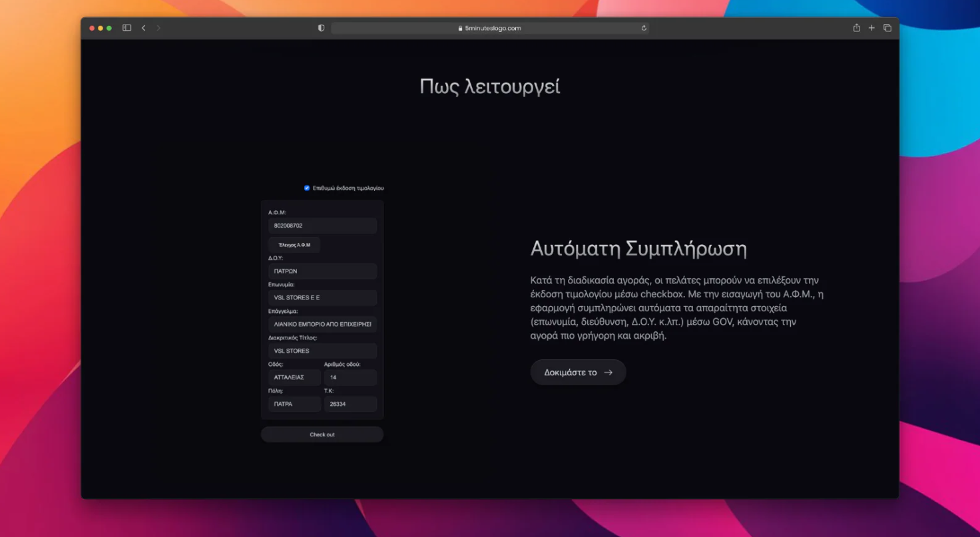Viewport: 980px width, 537px height.
Task: Show the tab overview icon
Action: (887, 28)
